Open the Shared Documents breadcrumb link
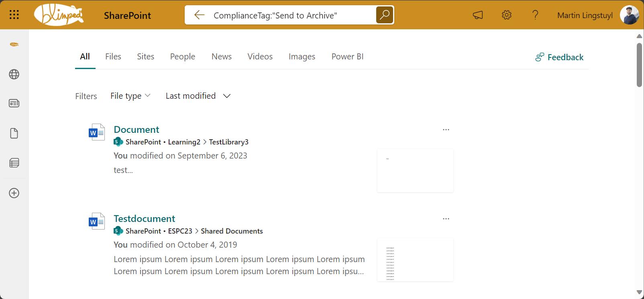The image size is (644, 299). 232,231
